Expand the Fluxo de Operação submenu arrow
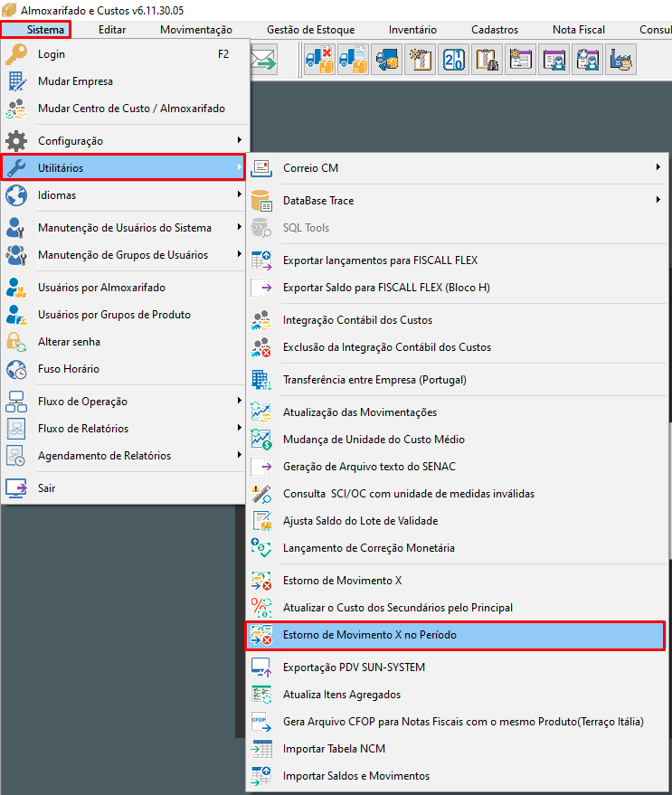Screen dimensions: 672x795 click(240, 401)
